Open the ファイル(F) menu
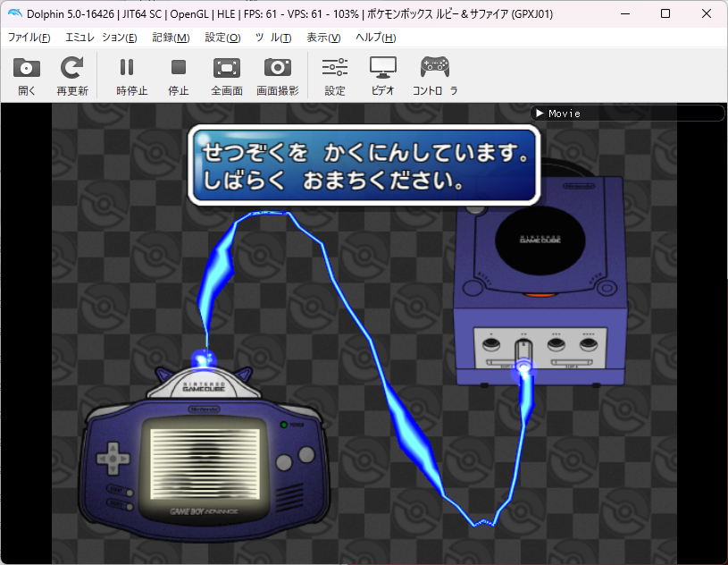 click(29, 38)
